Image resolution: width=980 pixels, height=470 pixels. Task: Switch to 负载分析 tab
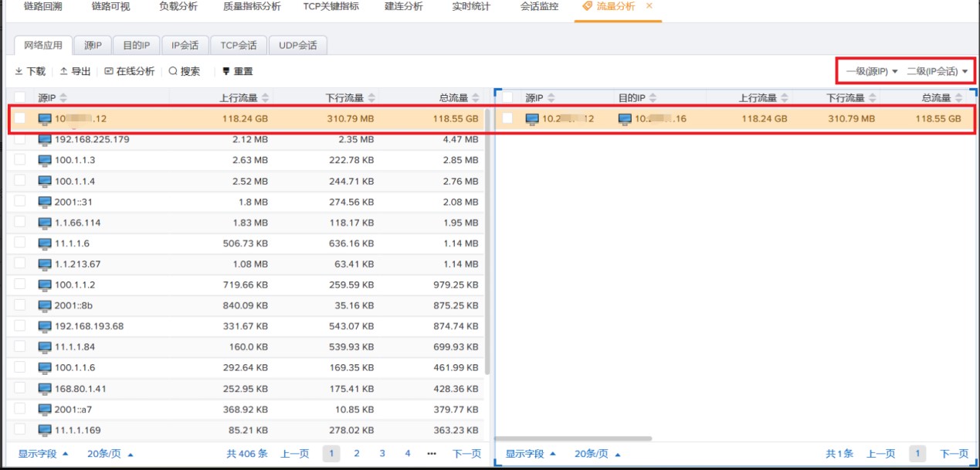tap(178, 6)
